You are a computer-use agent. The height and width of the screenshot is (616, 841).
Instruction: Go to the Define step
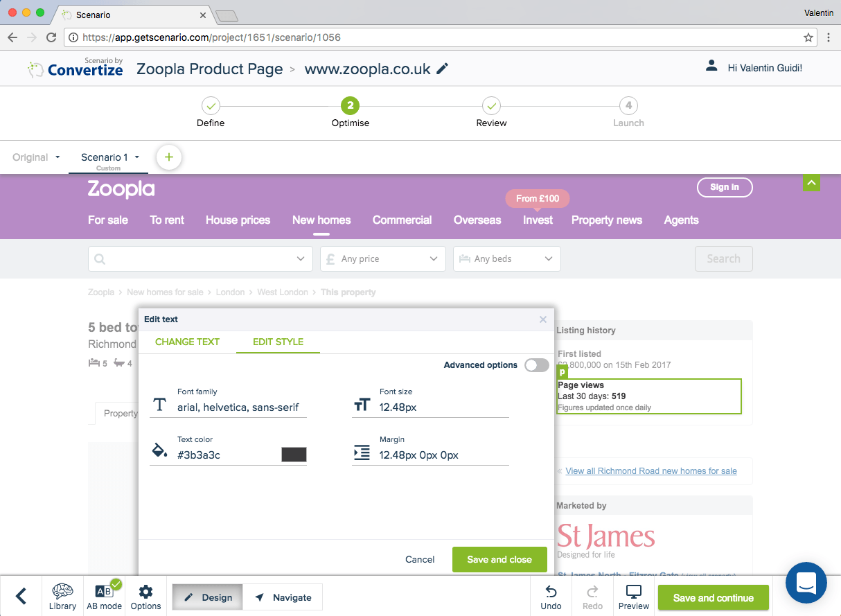click(211, 112)
